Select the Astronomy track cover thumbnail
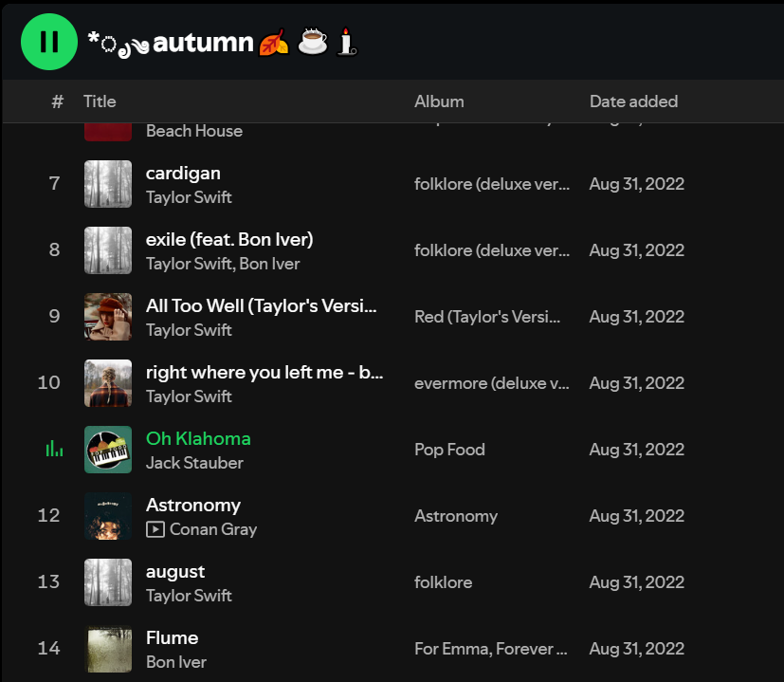Viewport: 784px width, 682px height. pyautogui.click(x=108, y=516)
